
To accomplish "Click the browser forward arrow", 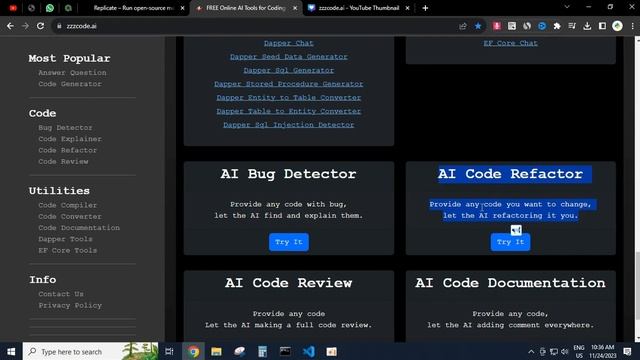I will click(25, 26).
